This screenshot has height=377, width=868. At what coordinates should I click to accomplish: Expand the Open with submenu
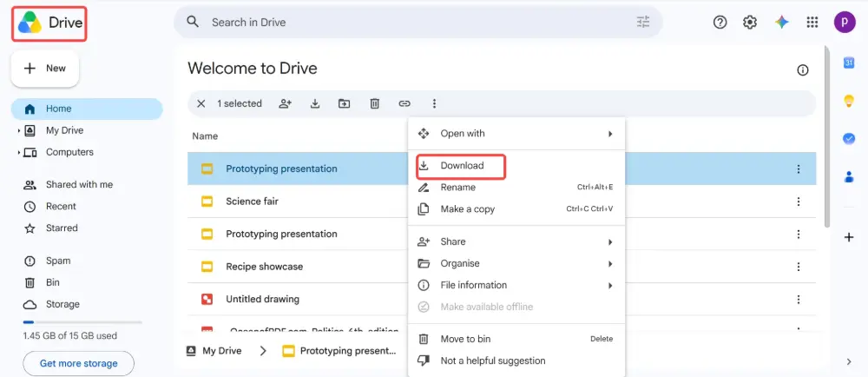(x=610, y=134)
